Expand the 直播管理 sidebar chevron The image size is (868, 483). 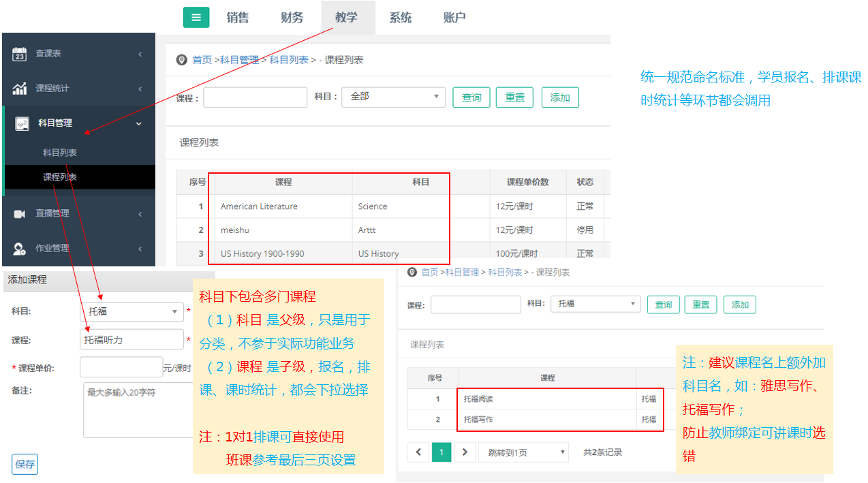tap(140, 214)
